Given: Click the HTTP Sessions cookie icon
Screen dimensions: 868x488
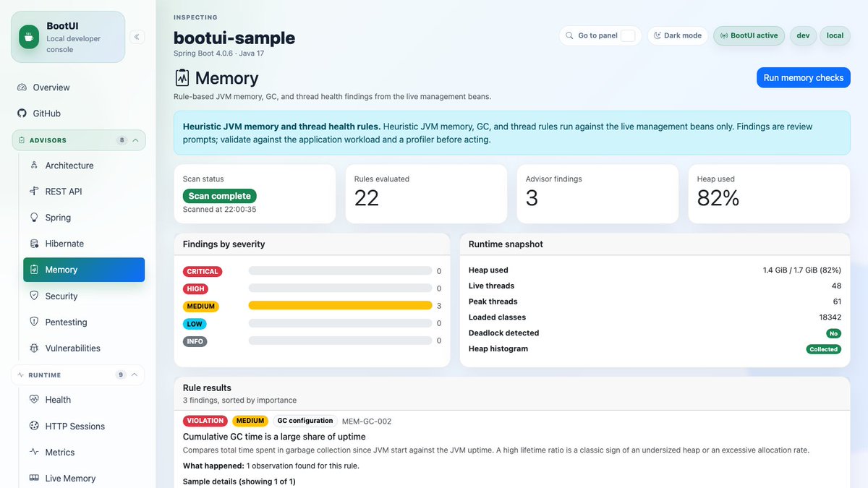Looking at the screenshot, I should pyautogui.click(x=34, y=426).
